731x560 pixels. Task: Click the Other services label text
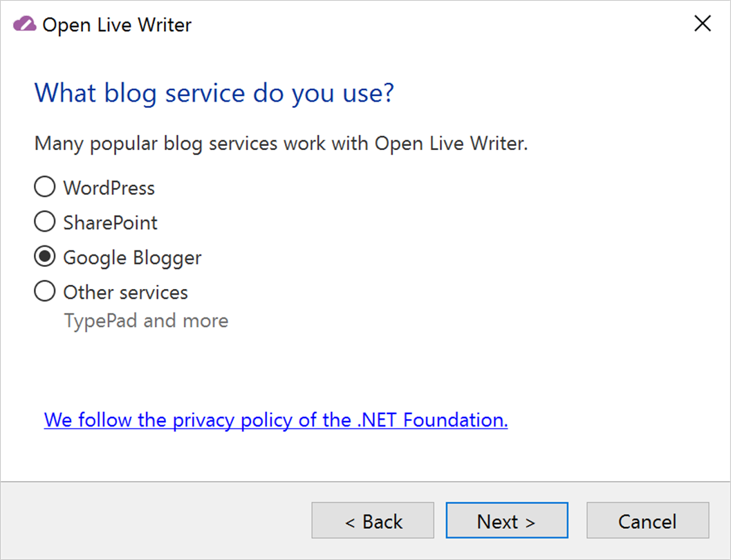click(x=125, y=292)
